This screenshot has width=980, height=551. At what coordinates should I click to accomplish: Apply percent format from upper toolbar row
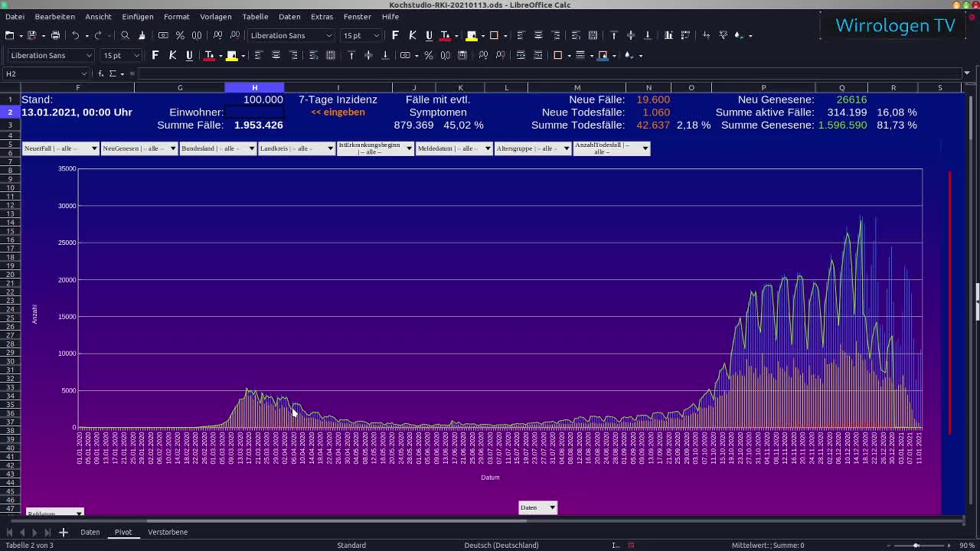tap(180, 35)
